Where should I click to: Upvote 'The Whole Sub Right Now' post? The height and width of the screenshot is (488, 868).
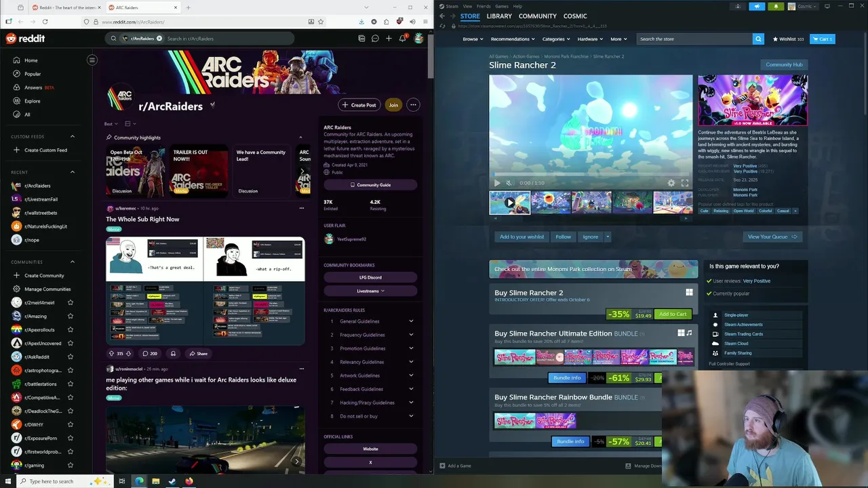coord(111,354)
